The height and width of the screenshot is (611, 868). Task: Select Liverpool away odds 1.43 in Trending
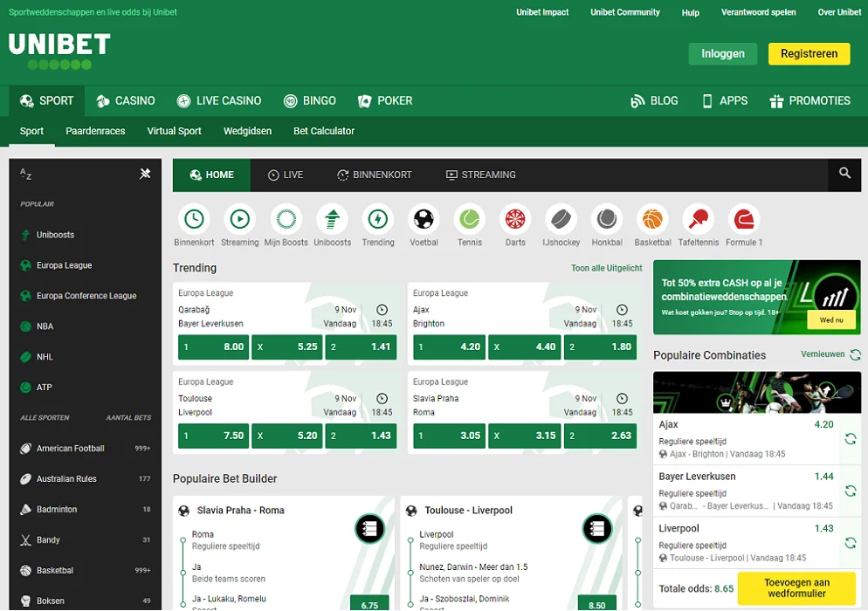[x=361, y=436]
